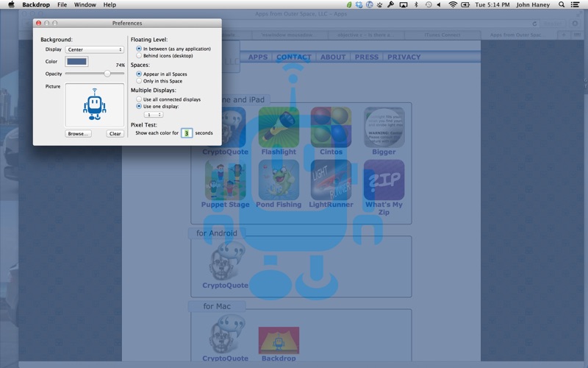
Task: Select Use one display option
Action: pyautogui.click(x=139, y=106)
